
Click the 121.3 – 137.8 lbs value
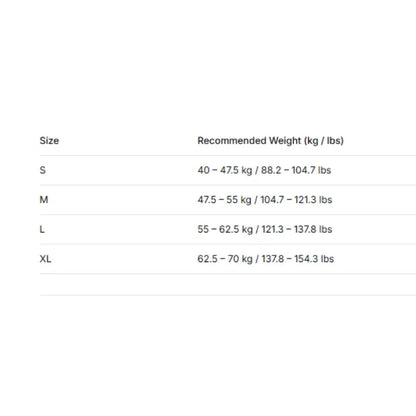pyautogui.click(x=297, y=229)
